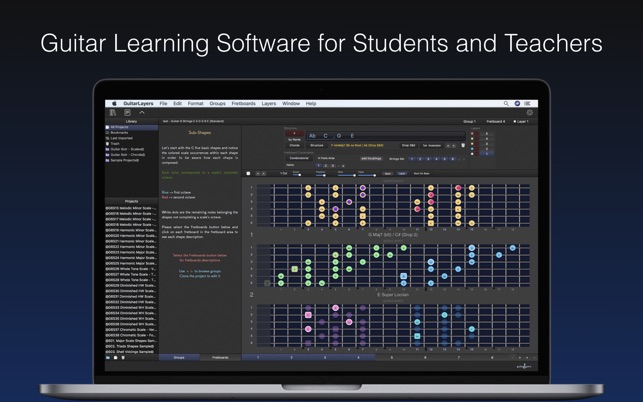This screenshot has width=643, height=402.
Task: Select group number 5 in bottom bar
Action: tap(392, 358)
